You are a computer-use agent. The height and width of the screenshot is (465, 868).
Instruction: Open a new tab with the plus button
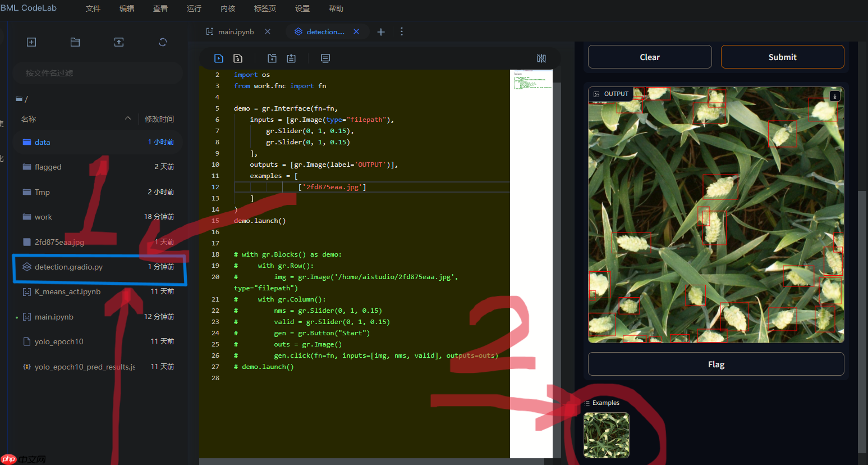381,32
